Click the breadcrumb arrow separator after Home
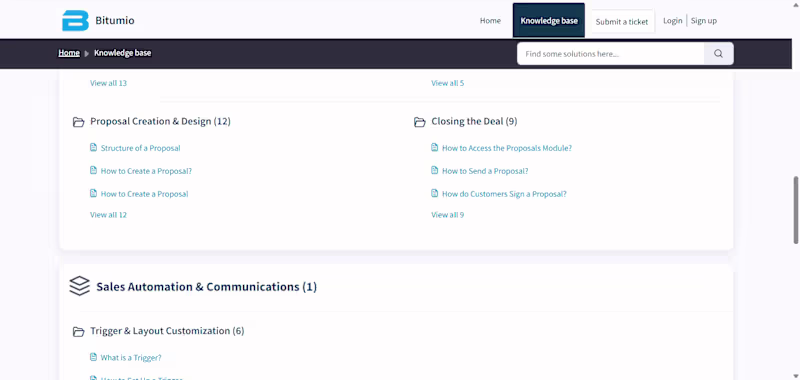 [x=87, y=53]
